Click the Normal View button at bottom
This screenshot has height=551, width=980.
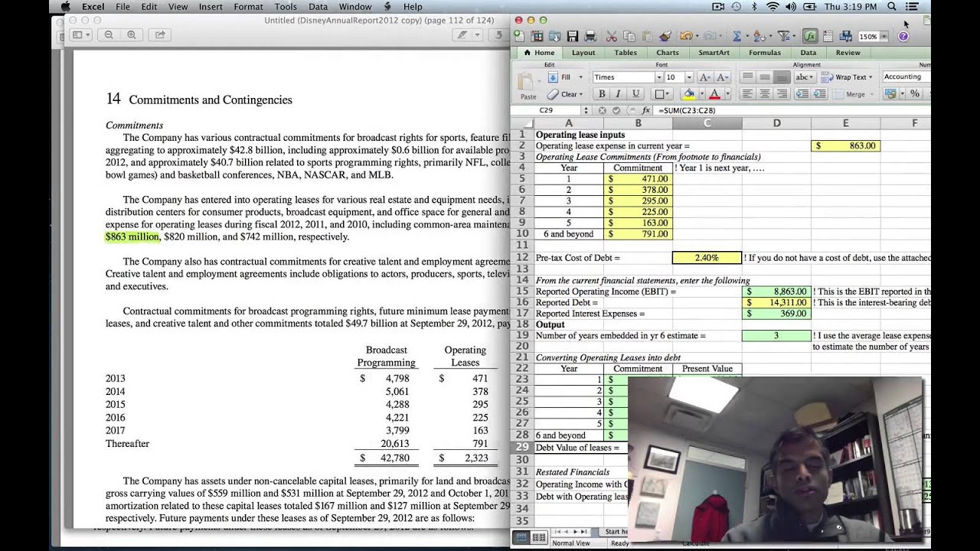pos(522,538)
